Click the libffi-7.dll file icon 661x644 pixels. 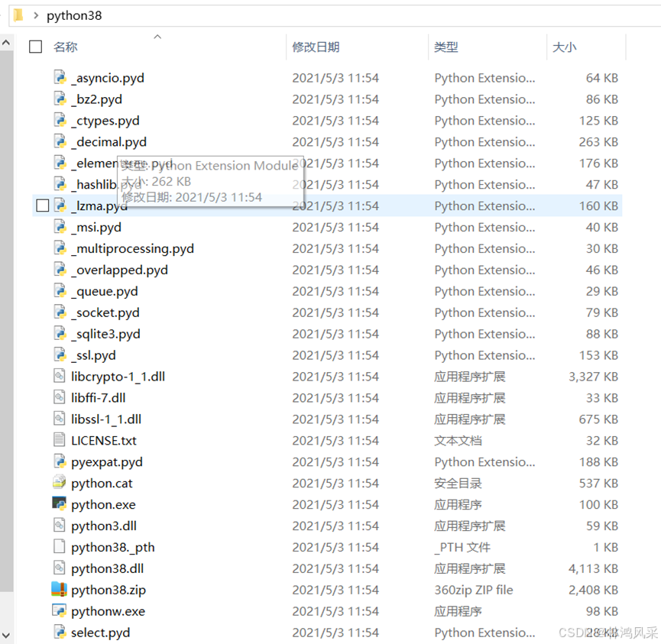click(60, 398)
